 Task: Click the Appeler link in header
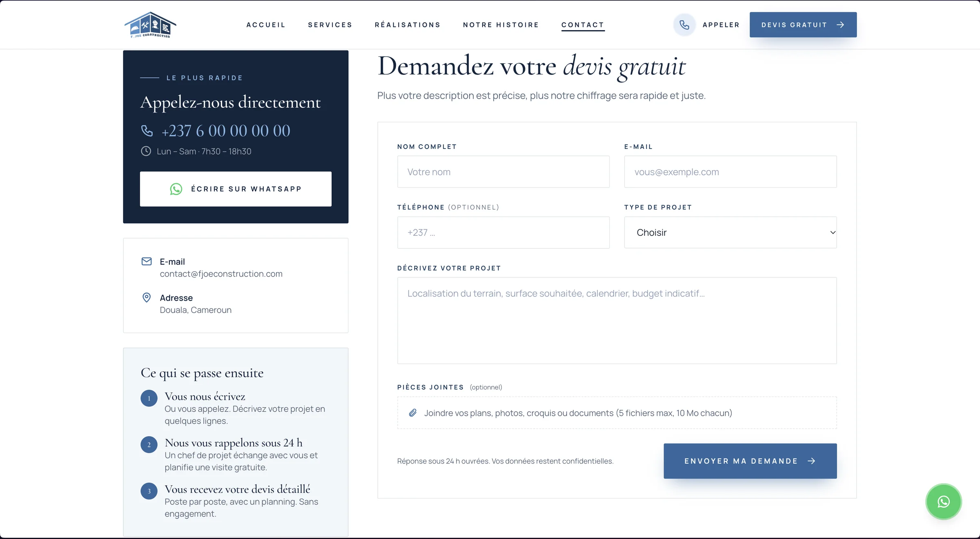pos(721,25)
